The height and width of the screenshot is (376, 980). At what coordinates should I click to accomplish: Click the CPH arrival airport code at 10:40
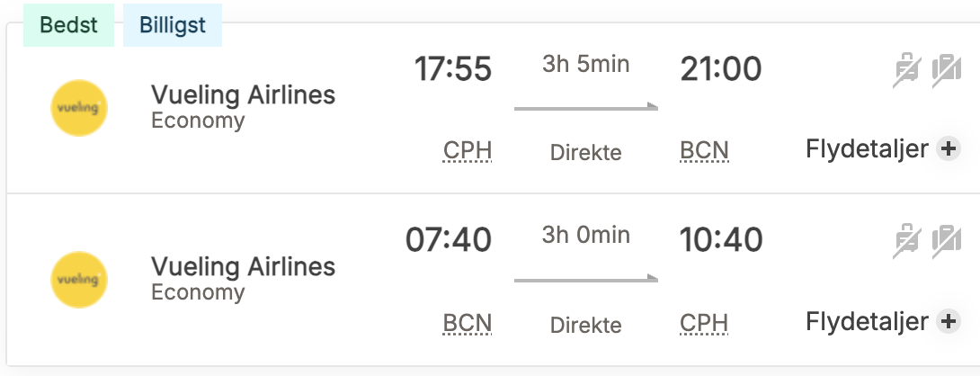click(704, 322)
